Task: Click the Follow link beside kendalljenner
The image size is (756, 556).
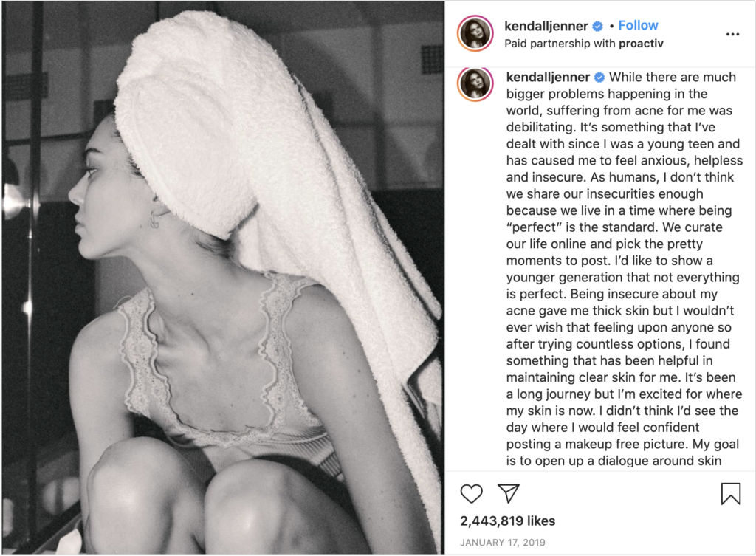Action: click(x=638, y=26)
